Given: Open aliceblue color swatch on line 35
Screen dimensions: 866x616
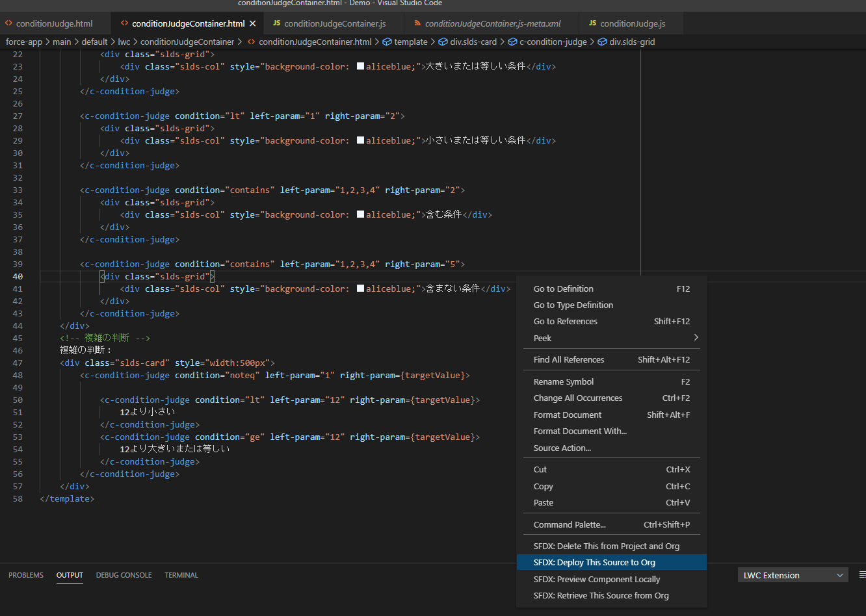Looking at the screenshot, I should pyautogui.click(x=360, y=214).
